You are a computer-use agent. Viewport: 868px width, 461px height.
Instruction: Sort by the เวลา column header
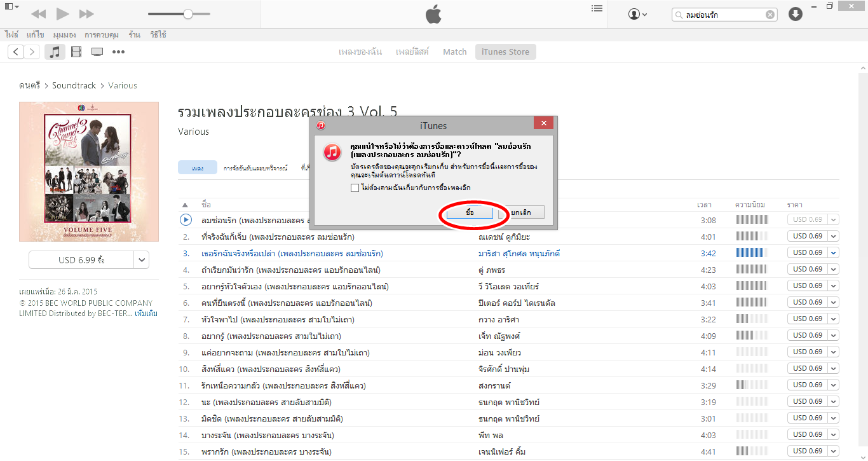704,205
